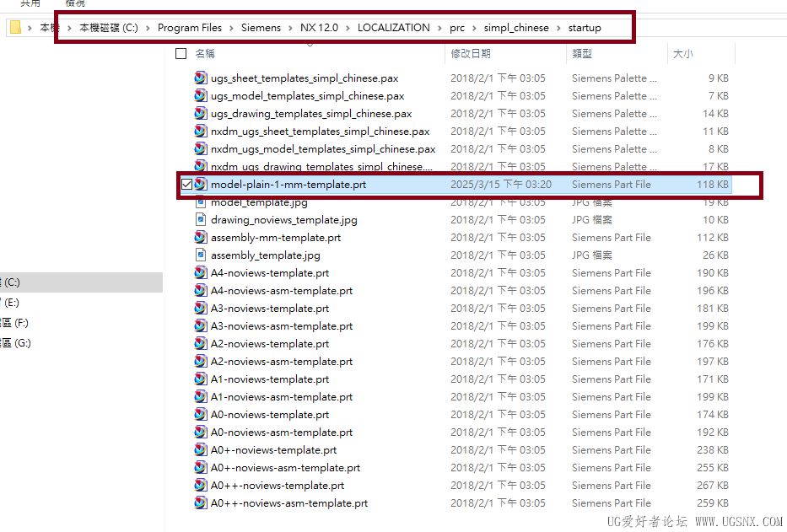787x532 pixels.
Task: Click the A0+-noviews-asm-template.prt file icon
Action: pos(200,467)
